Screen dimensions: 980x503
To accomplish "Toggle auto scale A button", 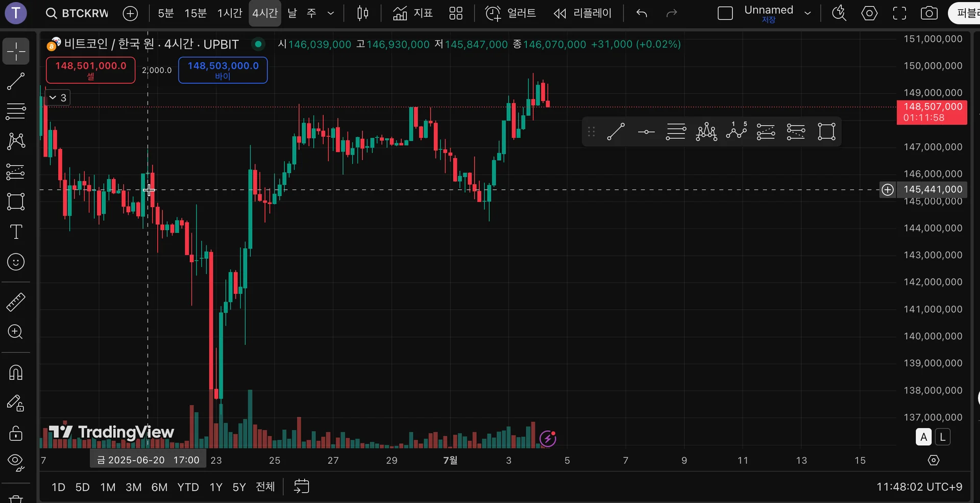I will coord(923,437).
